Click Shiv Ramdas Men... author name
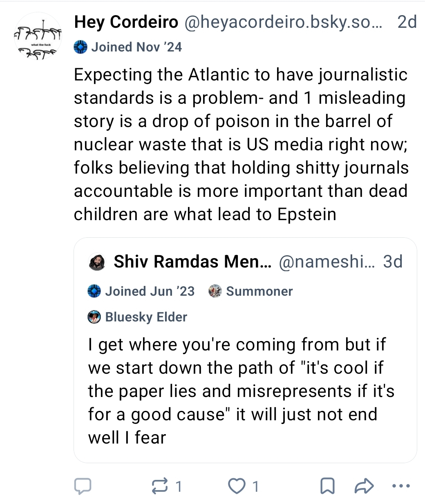The image size is (425, 504). [192, 262]
